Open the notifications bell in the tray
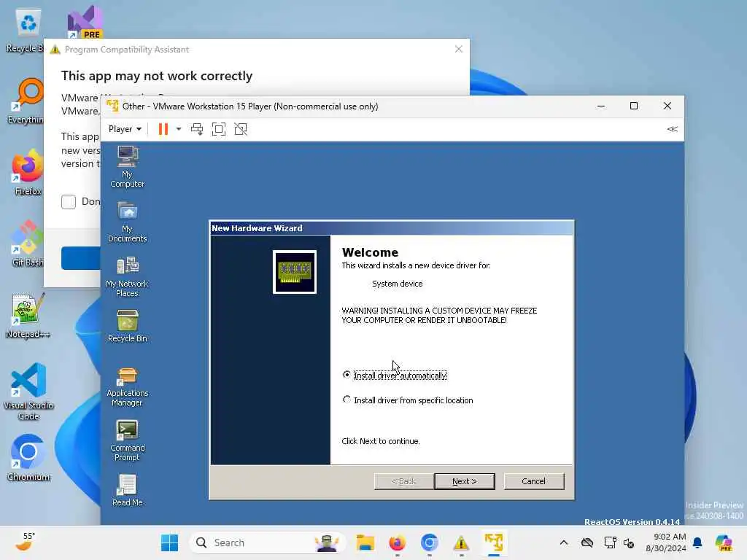 (x=697, y=542)
